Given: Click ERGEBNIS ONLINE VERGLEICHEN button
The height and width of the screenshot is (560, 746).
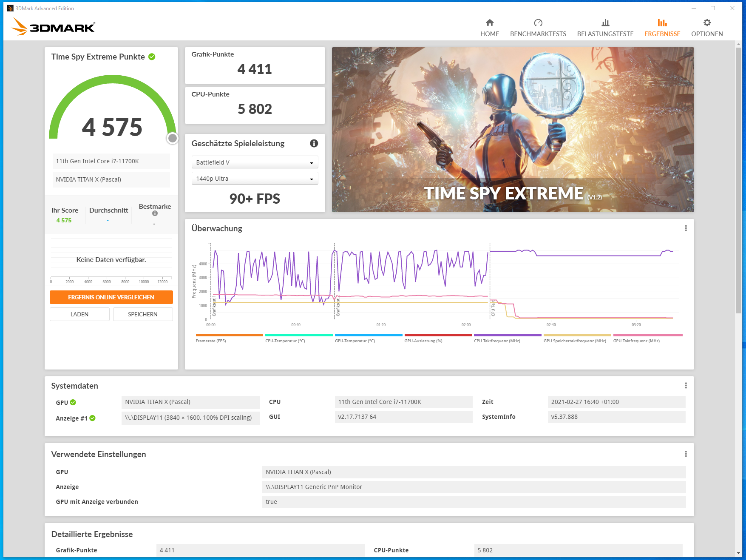Looking at the screenshot, I should pyautogui.click(x=111, y=297).
